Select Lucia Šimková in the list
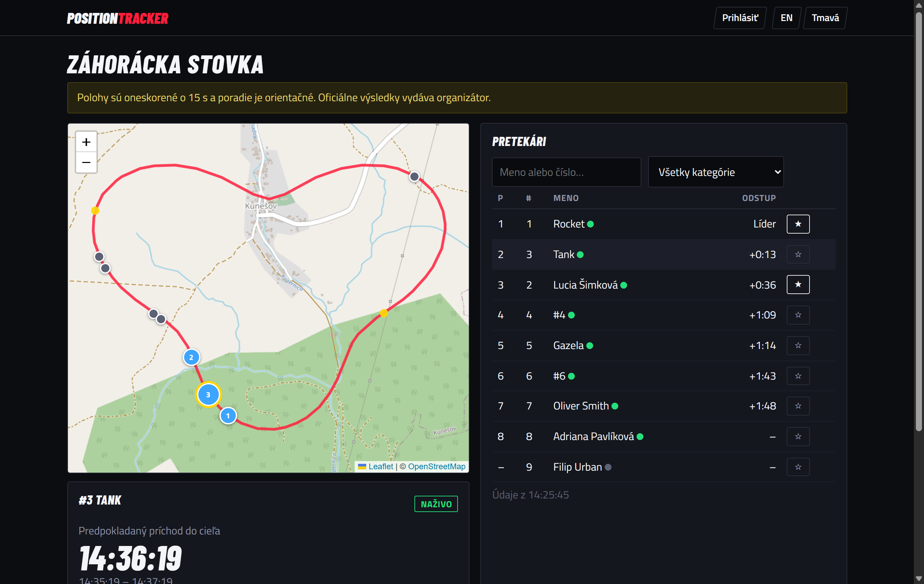This screenshot has width=924, height=584. tap(586, 285)
